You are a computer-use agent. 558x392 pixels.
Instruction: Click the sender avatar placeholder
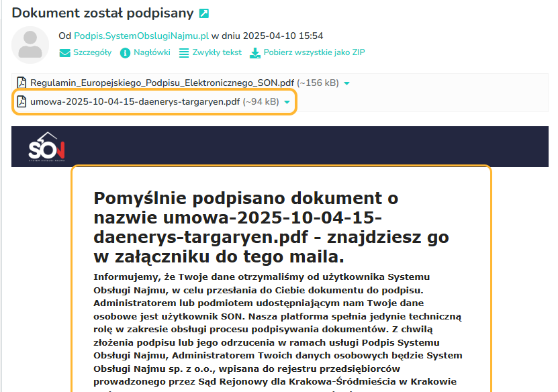30,45
